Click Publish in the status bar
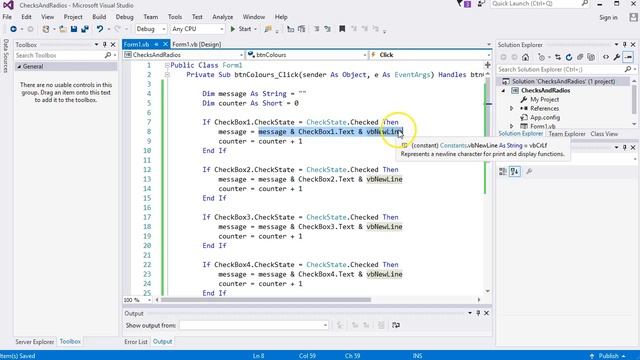Image resolution: width=640 pixels, height=360 pixels. (x=608, y=356)
